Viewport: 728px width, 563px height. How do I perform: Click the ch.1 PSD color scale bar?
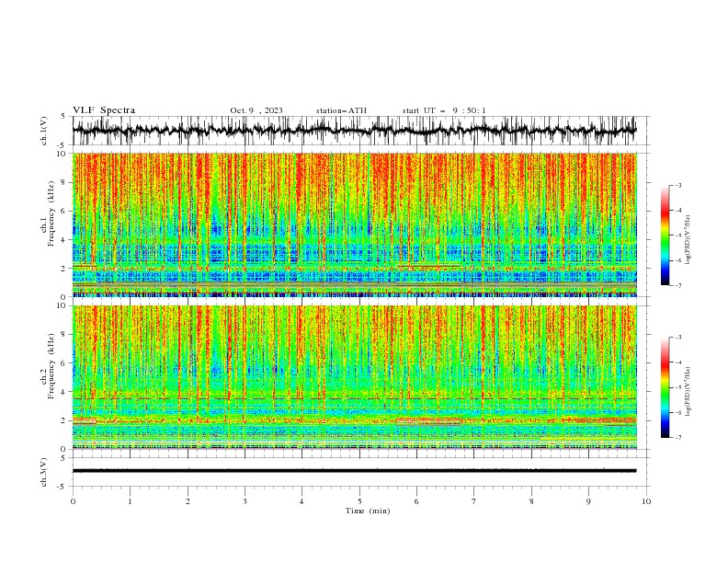coord(665,236)
